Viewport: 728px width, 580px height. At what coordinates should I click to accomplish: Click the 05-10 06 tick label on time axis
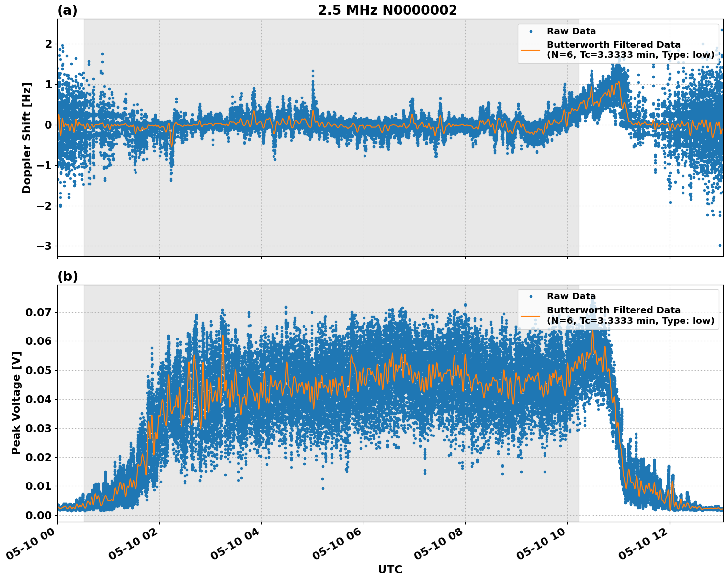click(337, 544)
